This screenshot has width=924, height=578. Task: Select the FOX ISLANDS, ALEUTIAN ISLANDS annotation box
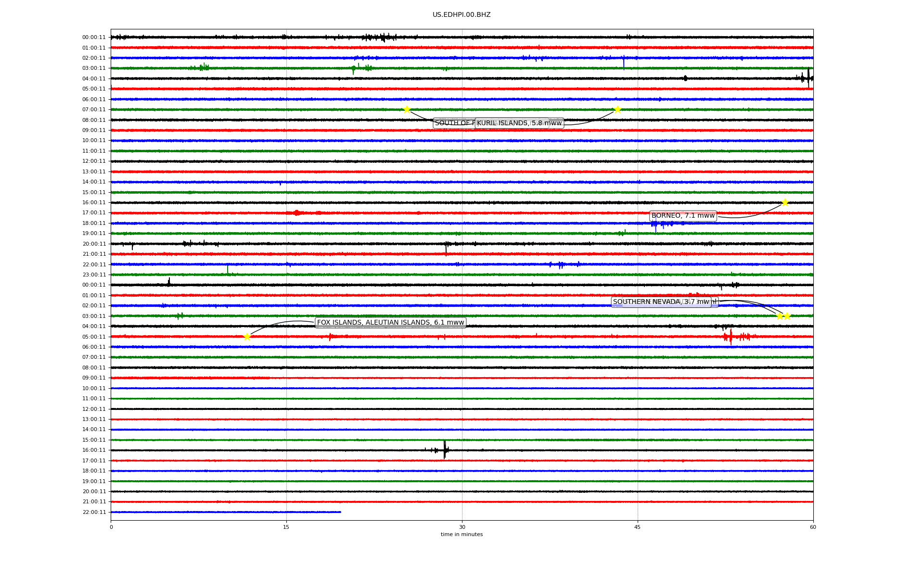click(x=390, y=323)
